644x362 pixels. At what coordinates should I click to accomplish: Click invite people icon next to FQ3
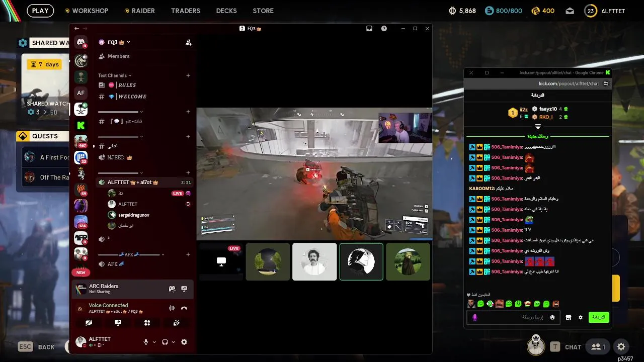click(188, 43)
